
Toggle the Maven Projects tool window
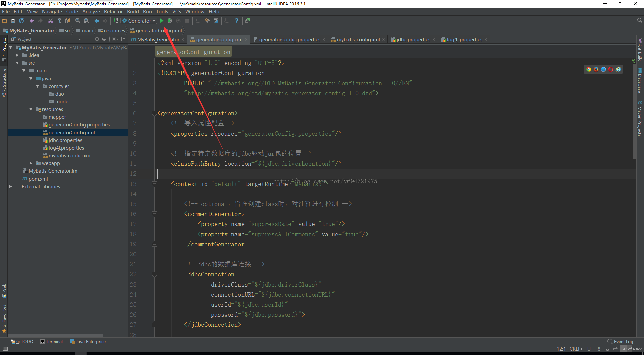pyautogui.click(x=640, y=118)
